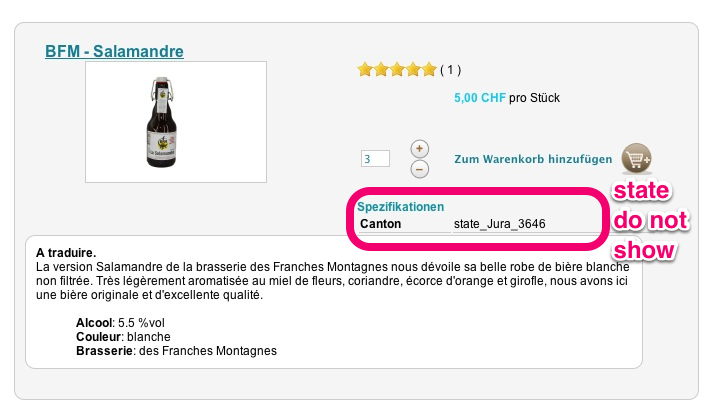Click 'Zum Warenkorb hinzufügen' text

coord(532,159)
